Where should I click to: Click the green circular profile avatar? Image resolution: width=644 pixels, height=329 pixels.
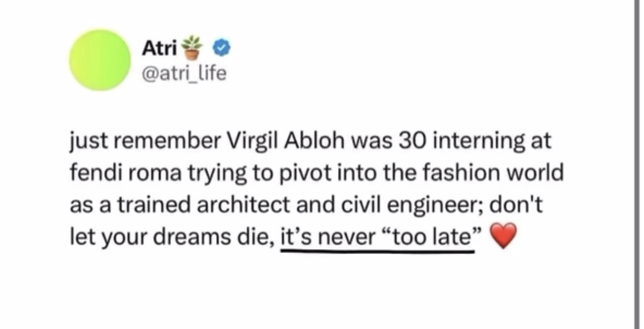(100, 60)
